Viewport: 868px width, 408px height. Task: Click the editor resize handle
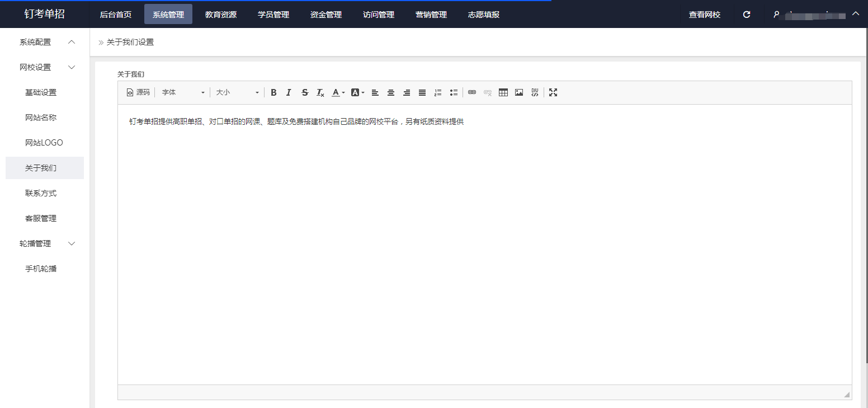pyautogui.click(x=847, y=395)
